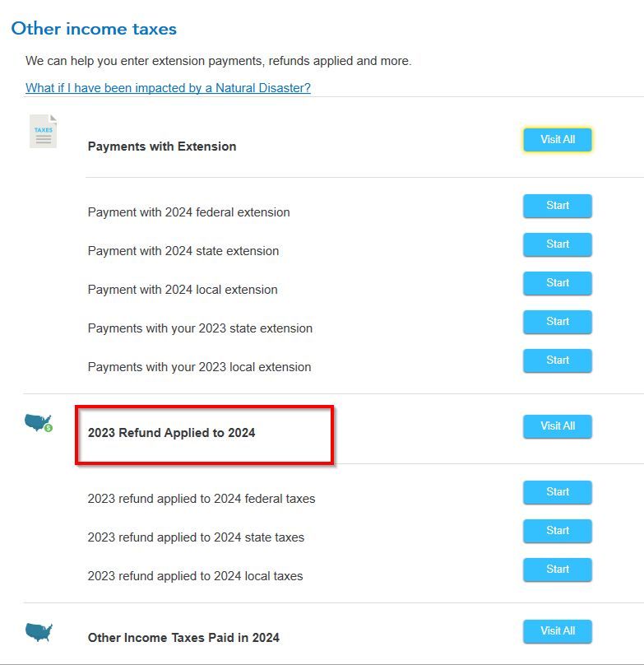Start 2023 refund applied to federal taxes
Viewport: 644px width, 665px height.
[x=557, y=492]
